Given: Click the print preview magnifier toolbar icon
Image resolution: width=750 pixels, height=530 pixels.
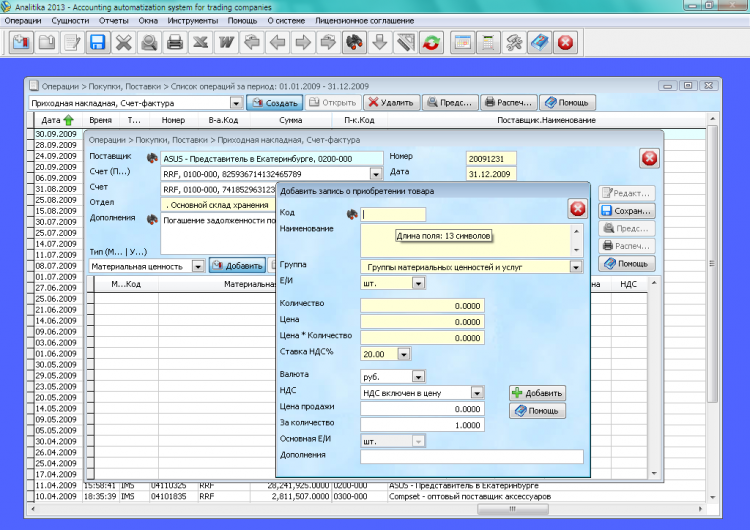Looking at the screenshot, I should click(x=150, y=43).
